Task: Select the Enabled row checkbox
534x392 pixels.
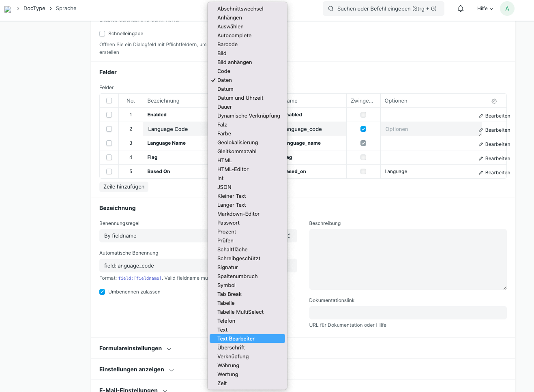Action: [x=109, y=115]
